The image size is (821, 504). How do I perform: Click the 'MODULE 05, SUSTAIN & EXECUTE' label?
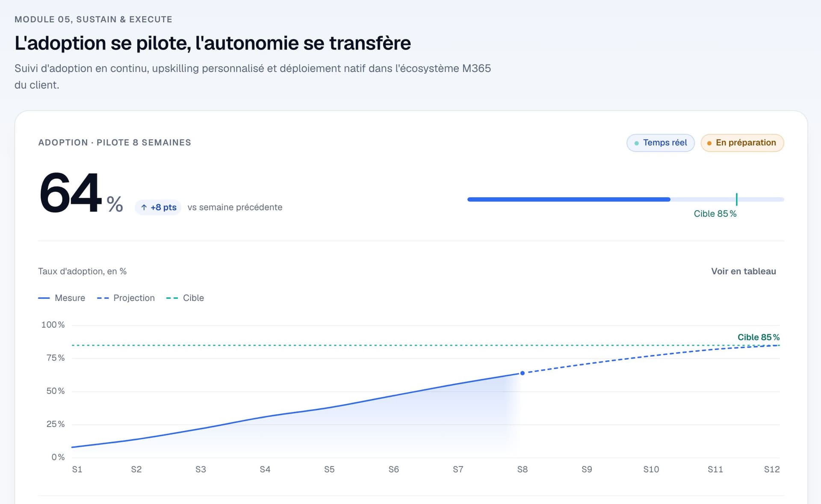pyautogui.click(x=93, y=20)
